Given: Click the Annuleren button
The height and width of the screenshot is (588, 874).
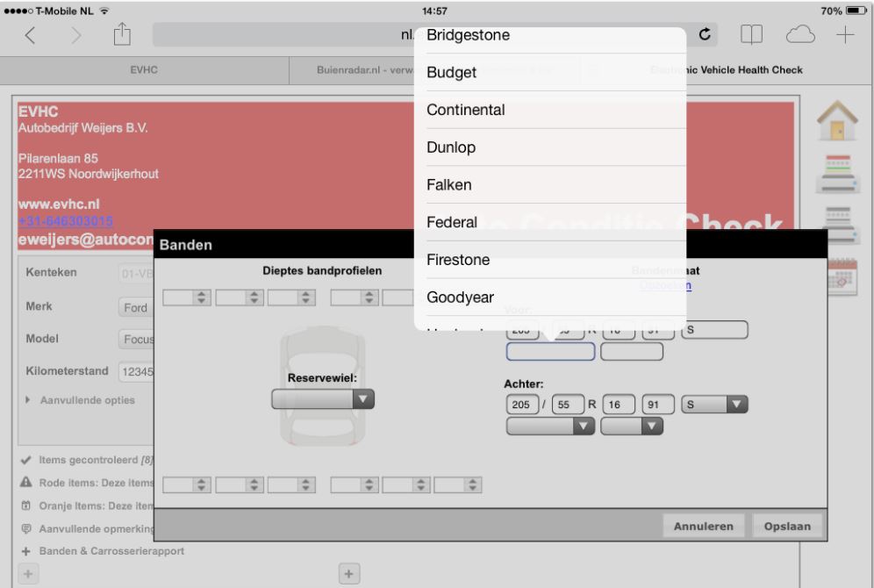Looking at the screenshot, I should point(704,527).
